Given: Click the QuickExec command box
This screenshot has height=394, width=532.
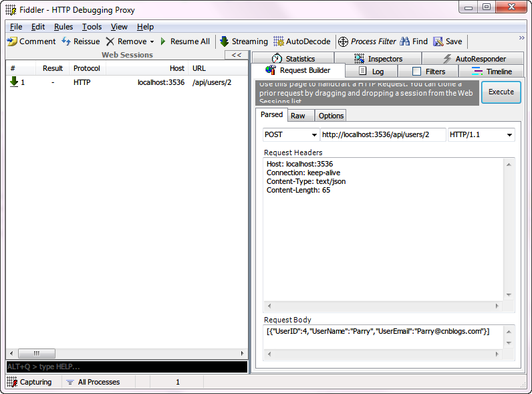Looking at the screenshot, I should point(127,367).
